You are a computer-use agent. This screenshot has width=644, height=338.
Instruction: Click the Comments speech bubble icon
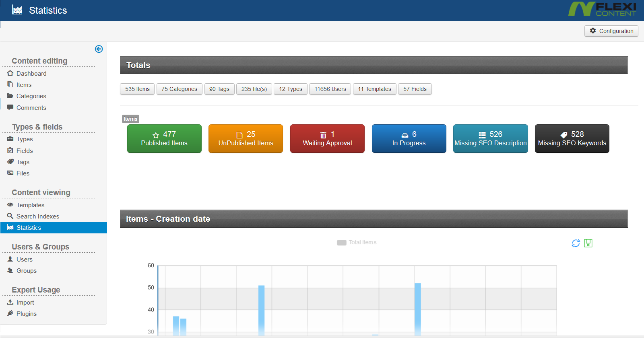pos(10,107)
